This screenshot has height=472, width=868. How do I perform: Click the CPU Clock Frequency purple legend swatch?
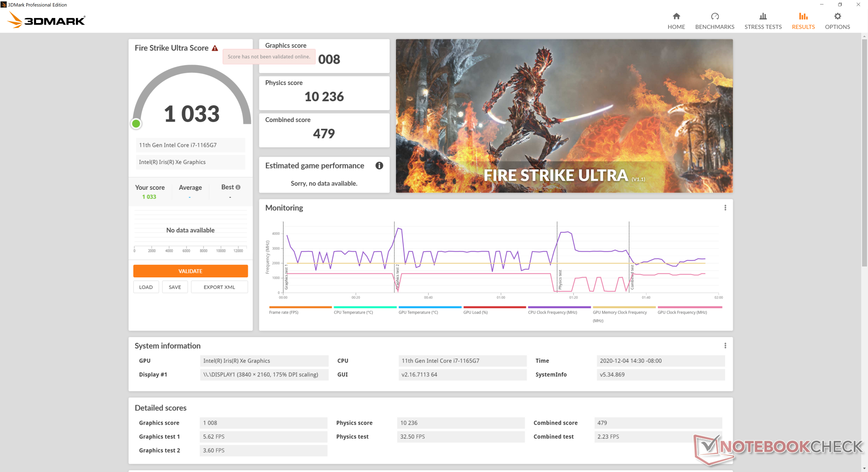[559, 307]
